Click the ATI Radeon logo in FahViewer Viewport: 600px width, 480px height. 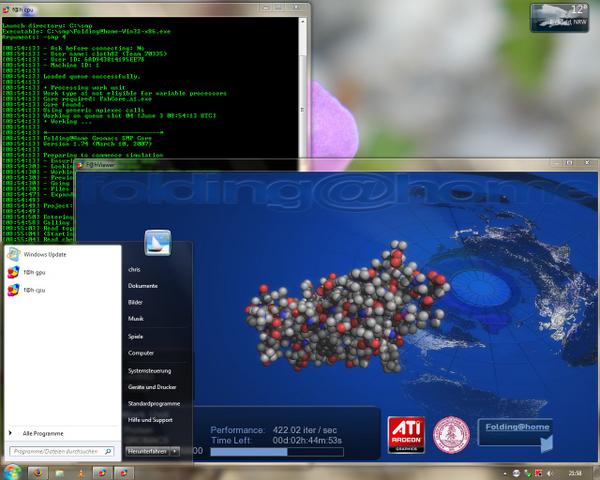tap(406, 435)
